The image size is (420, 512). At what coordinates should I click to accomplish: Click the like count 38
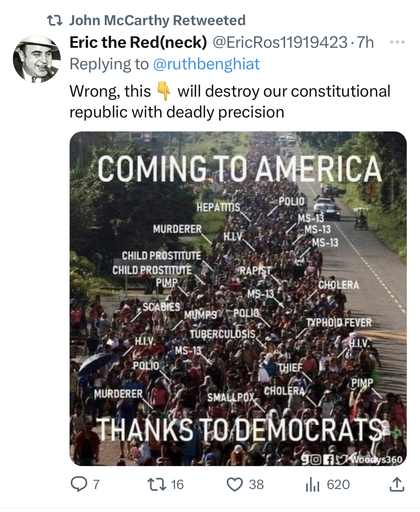(x=256, y=484)
